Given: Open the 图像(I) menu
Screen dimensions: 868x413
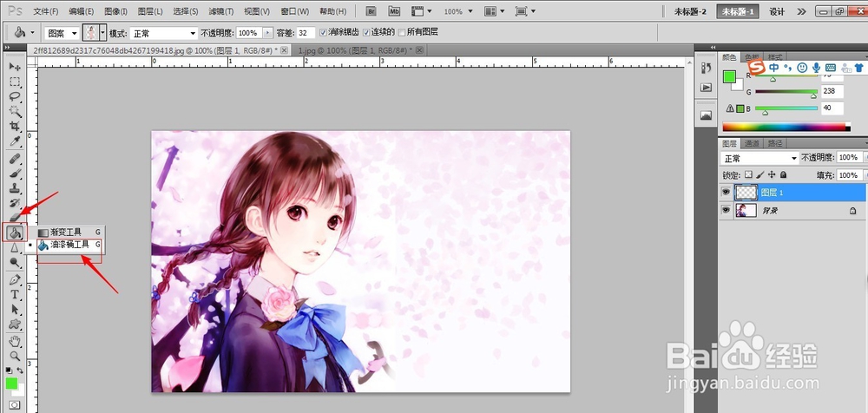Looking at the screenshot, I should click(115, 11).
